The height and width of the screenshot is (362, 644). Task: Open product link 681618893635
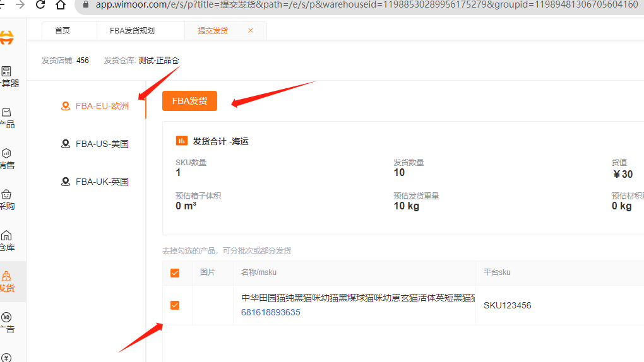point(270,312)
